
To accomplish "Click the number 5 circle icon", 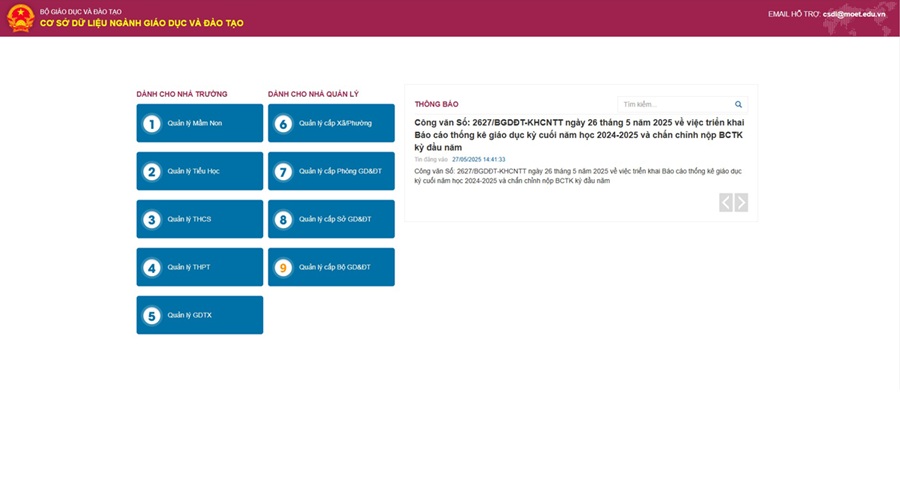I will 152,316.
